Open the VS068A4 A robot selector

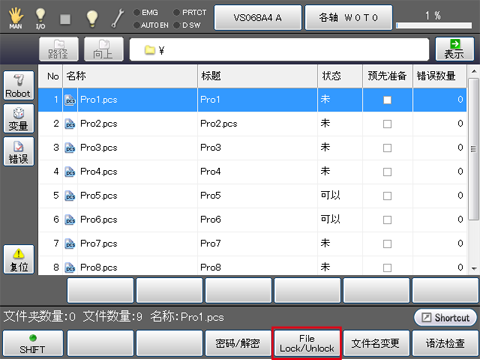tap(258, 18)
